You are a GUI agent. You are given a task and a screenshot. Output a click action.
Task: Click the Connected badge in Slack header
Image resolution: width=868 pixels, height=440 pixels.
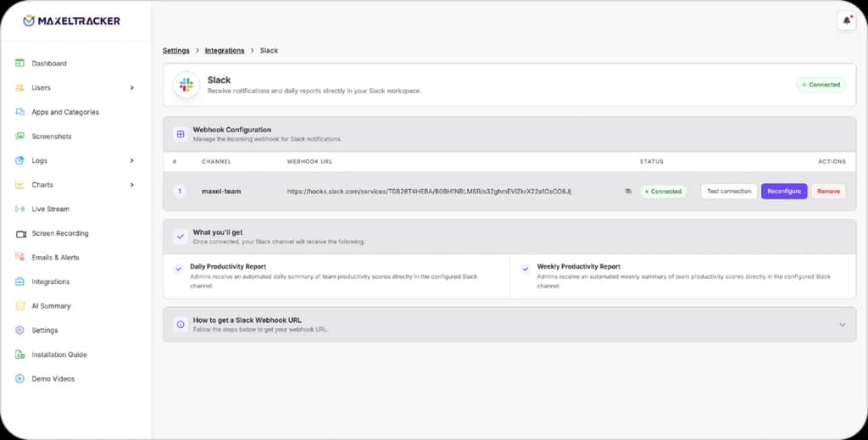(821, 85)
